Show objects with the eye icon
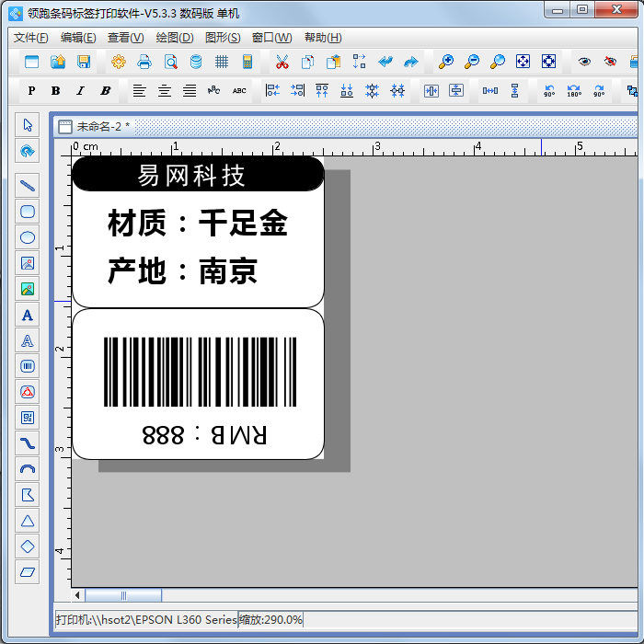The width and height of the screenshot is (644, 644). tap(584, 62)
